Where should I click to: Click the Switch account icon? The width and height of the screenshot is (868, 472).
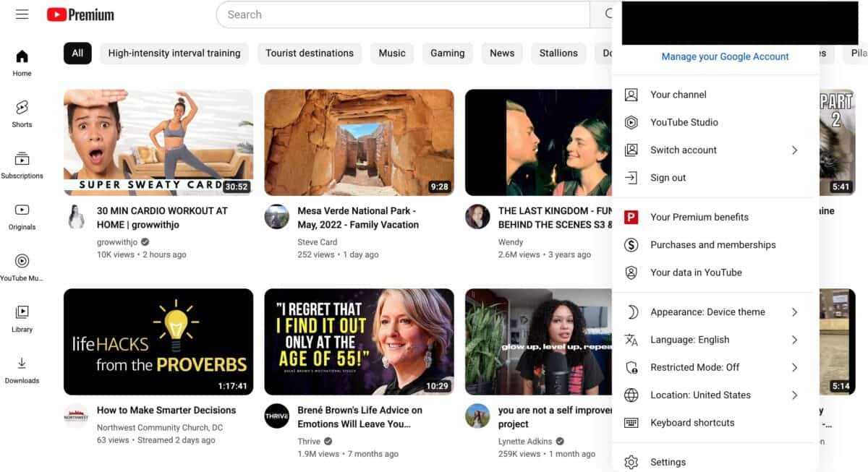click(x=631, y=150)
